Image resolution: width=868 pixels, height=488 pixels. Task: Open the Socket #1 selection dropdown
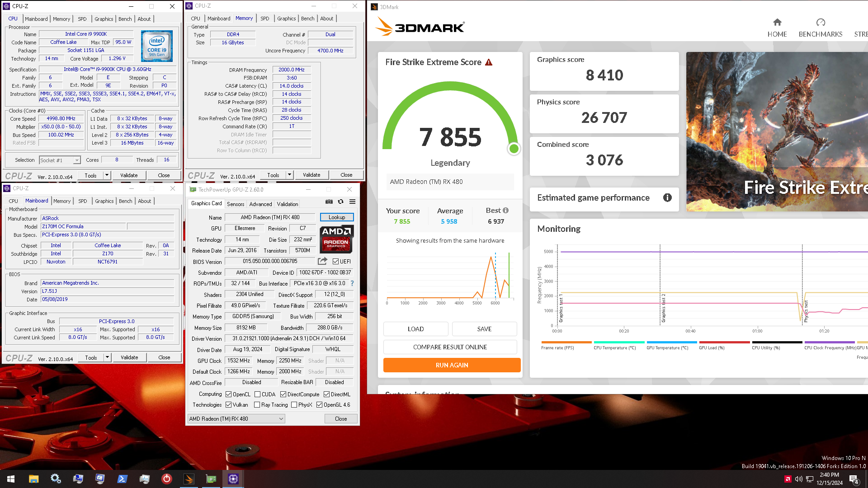(x=60, y=160)
